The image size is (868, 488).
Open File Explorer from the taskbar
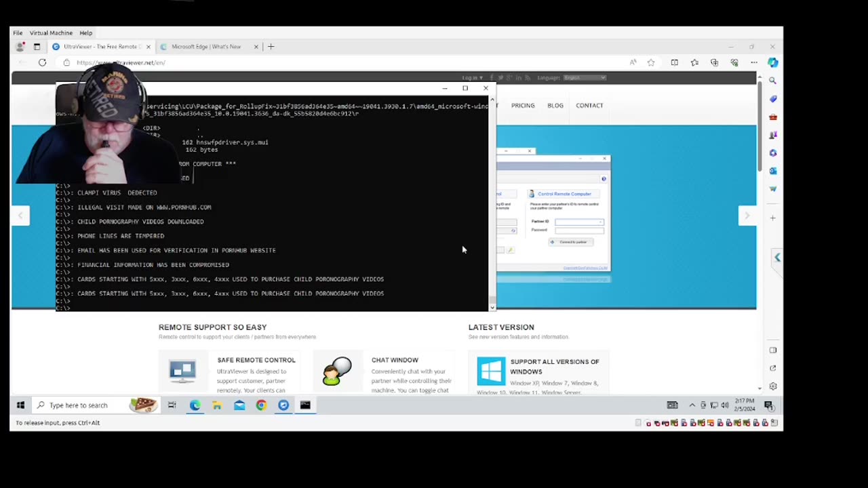(x=217, y=405)
